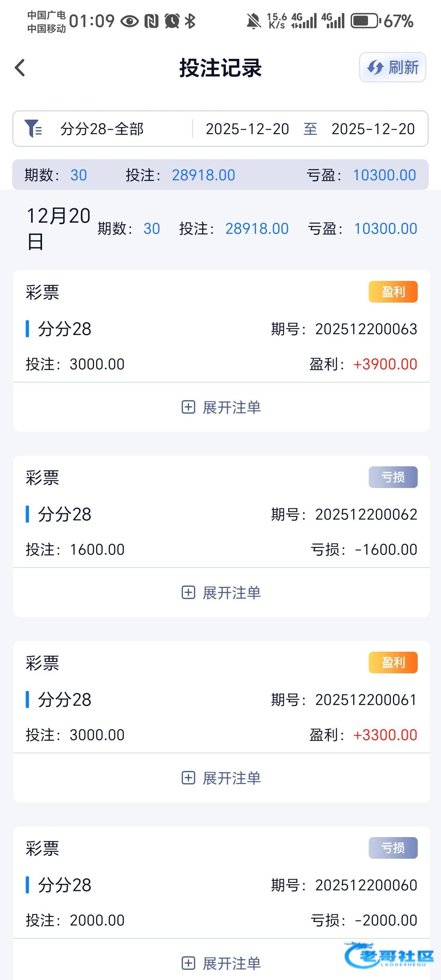Click the refresh icon next to 刷新
The height and width of the screenshot is (980, 441).
(375, 67)
